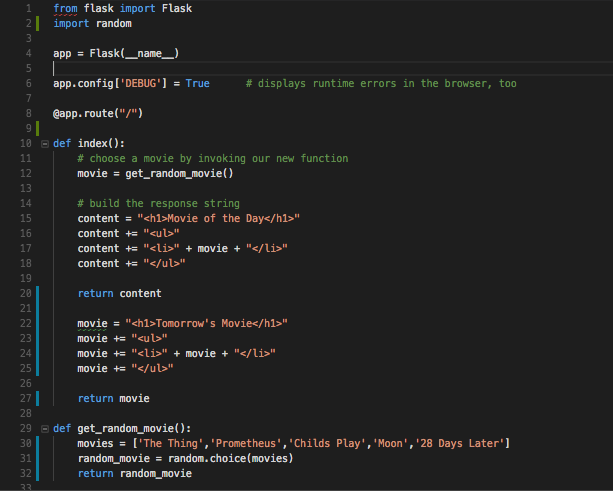This screenshot has height=491, width=613.
Task: Click the "Tomorrow's Movie" heading string
Action: (206, 323)
